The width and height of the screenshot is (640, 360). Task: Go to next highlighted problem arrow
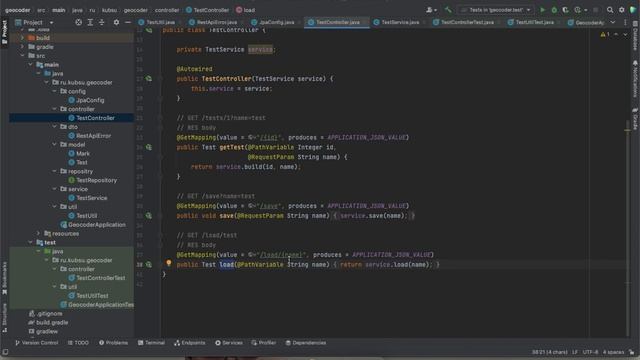coord(625,35)
